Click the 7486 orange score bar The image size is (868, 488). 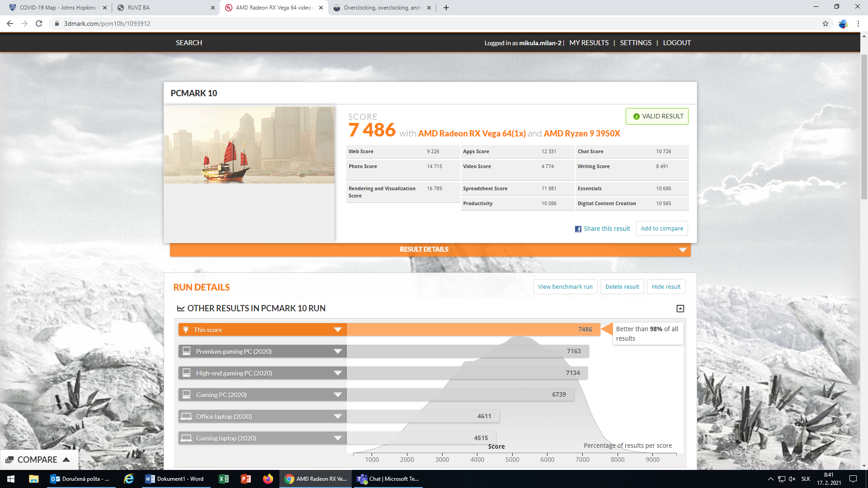point(473,329)
